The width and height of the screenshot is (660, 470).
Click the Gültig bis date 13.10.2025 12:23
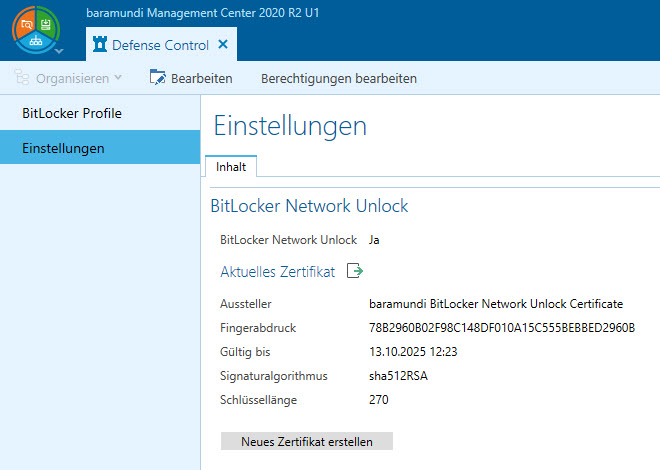point(413,352)
